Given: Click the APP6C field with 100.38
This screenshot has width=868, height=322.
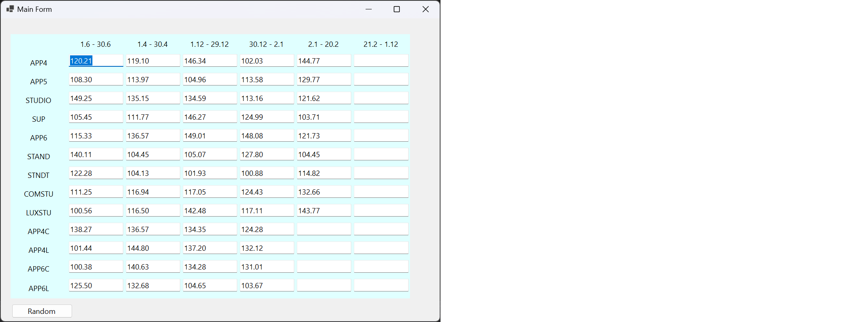Looking at the screenshot, I should [x=96, y=267].
